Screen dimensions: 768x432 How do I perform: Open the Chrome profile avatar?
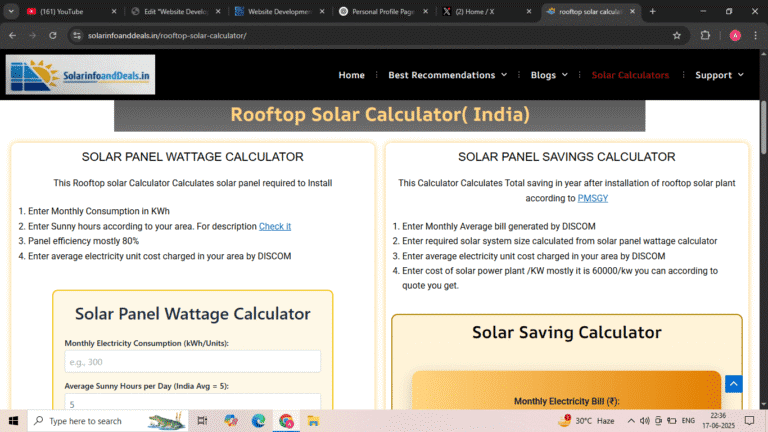(x=735, y=35)
